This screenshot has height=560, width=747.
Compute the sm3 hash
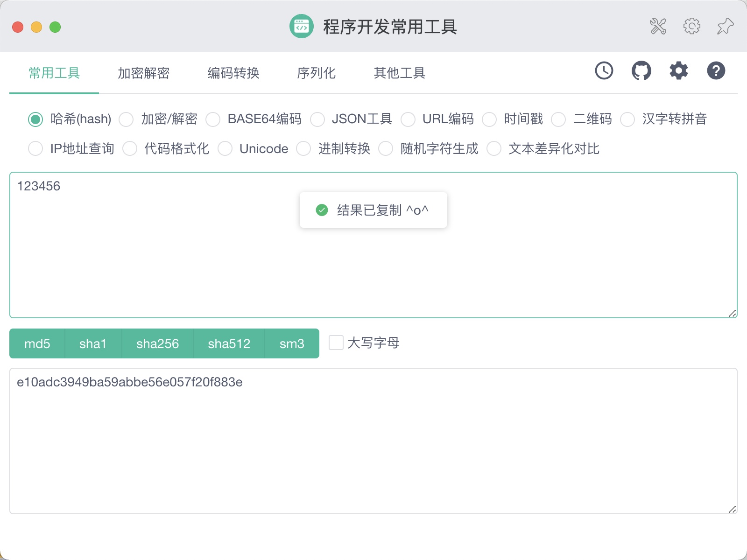point(292,343)
